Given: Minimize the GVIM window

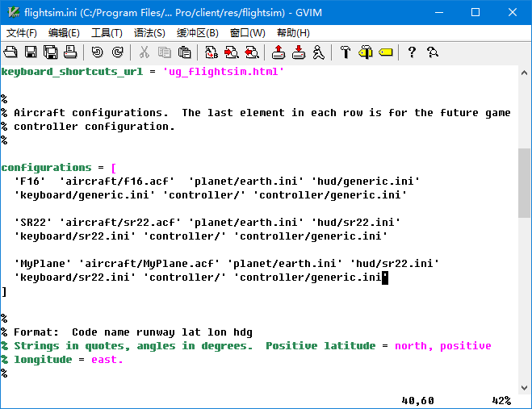Looking at the screenshot, I should pos(439,13).
